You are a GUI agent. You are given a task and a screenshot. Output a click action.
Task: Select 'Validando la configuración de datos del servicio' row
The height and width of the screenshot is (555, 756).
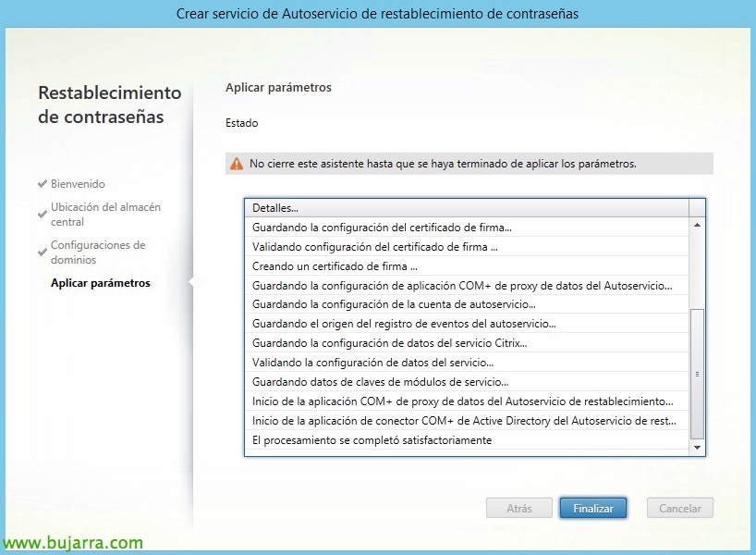[467, 363]
